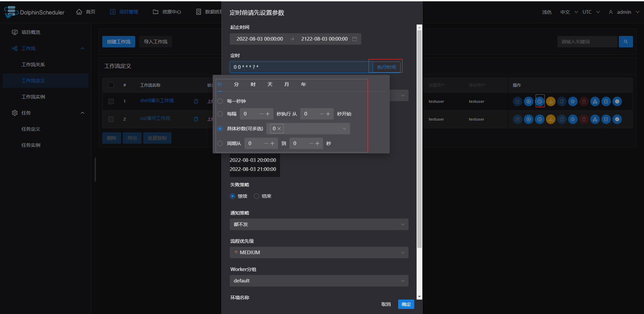Increase the 每隔 seconds value with plus
The width and height of the screenshot is (644, 314).
268,114
